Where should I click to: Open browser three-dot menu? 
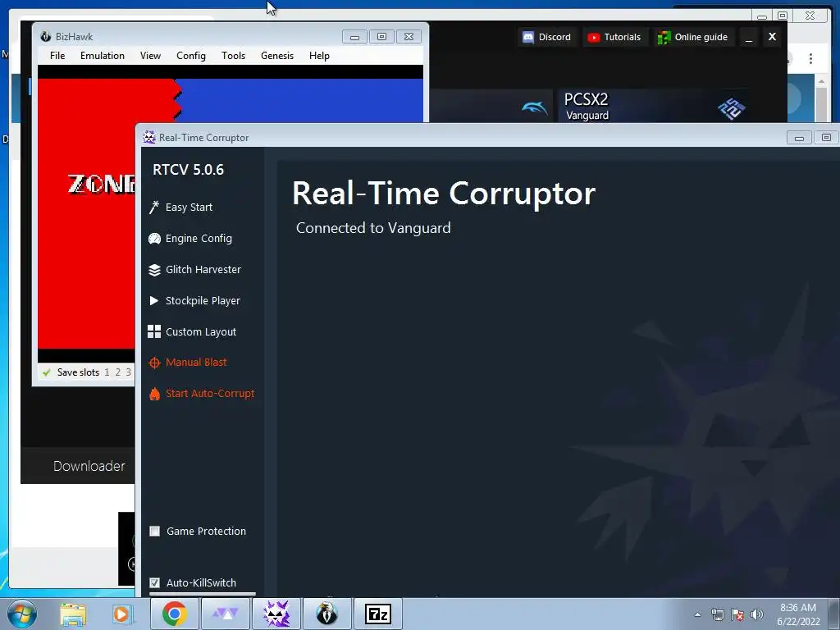(810, 58)
